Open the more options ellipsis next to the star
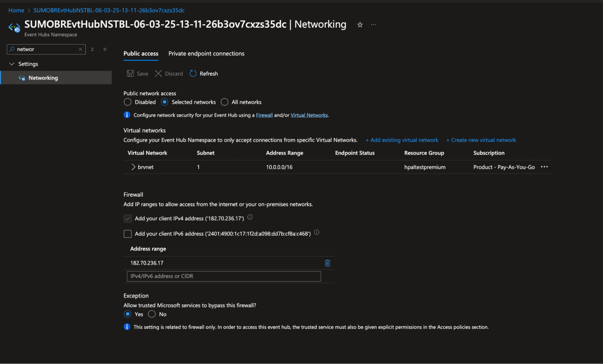 373,24
